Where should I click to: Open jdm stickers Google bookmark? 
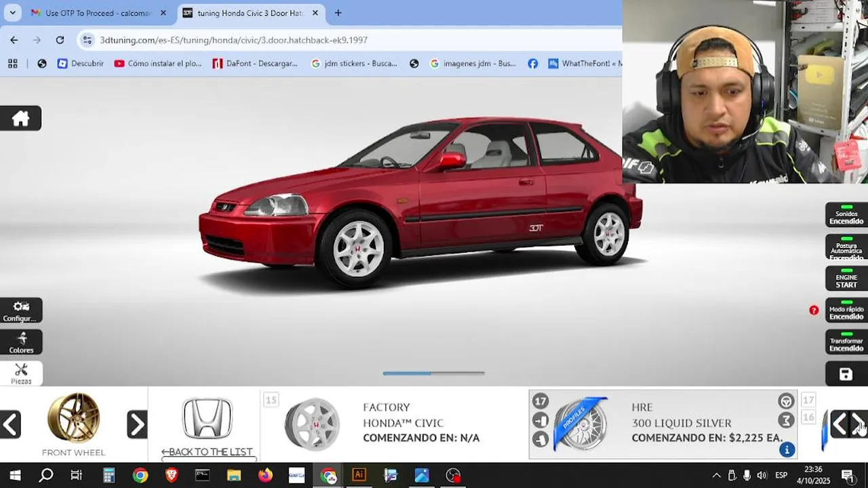(x=354, y=63)
